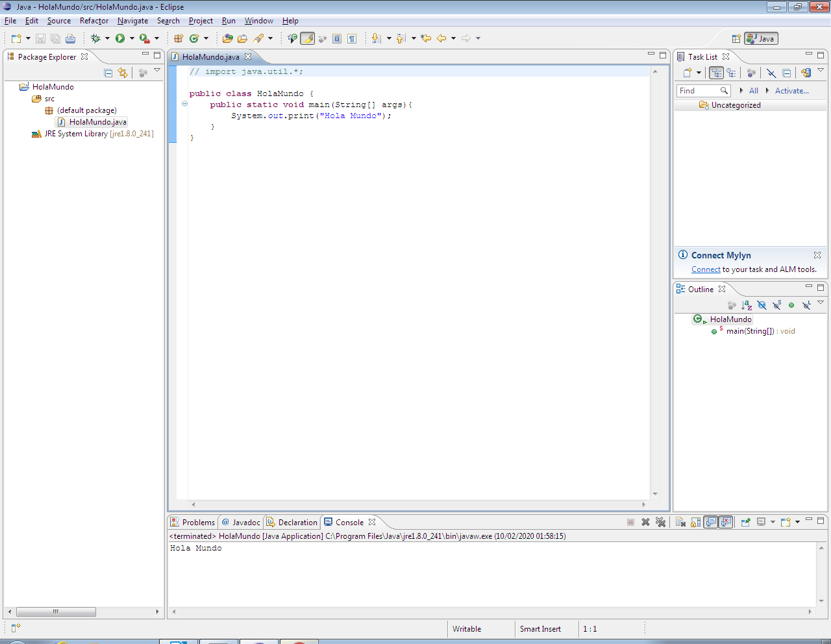Click New Task icon in Task List

tap(688, 73)
